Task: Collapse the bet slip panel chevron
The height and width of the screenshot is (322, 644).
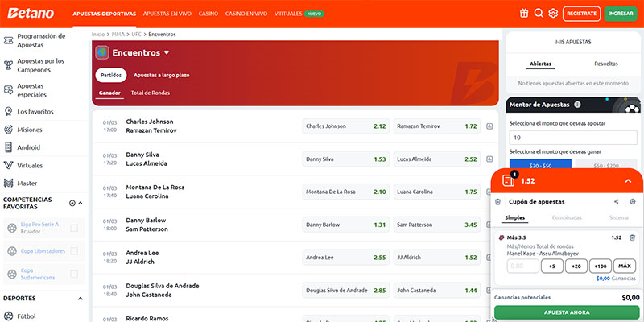Action: coord(628,180)
